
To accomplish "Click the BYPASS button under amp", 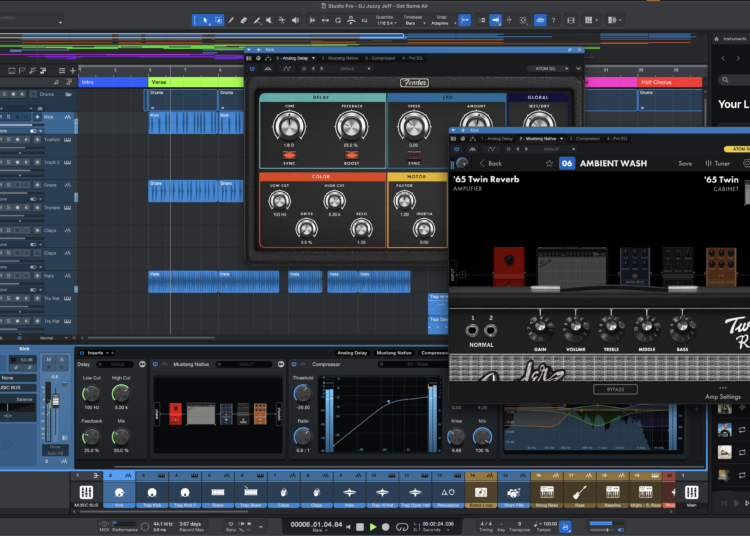I will 615,389.
